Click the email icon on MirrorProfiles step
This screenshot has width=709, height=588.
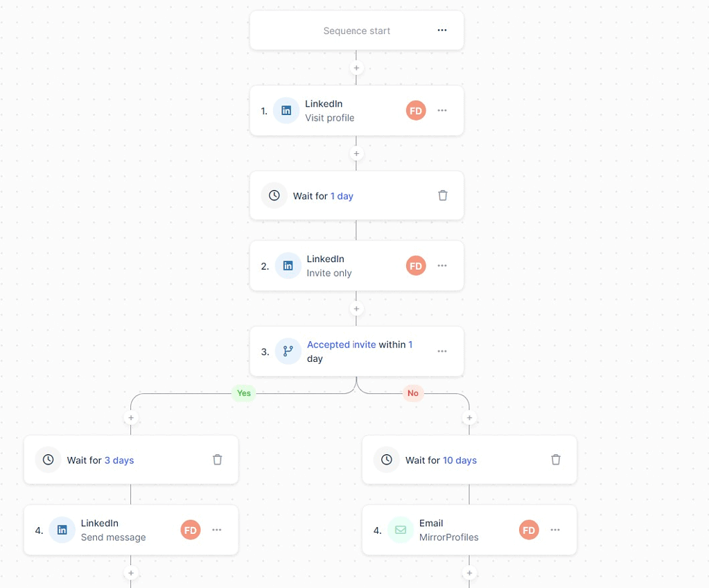(x=401, y=530)
